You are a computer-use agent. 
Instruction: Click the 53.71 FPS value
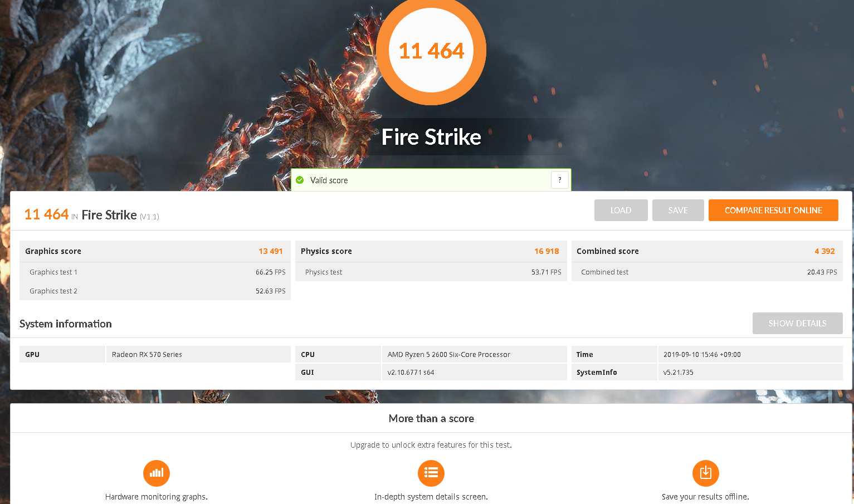[546, 272]
